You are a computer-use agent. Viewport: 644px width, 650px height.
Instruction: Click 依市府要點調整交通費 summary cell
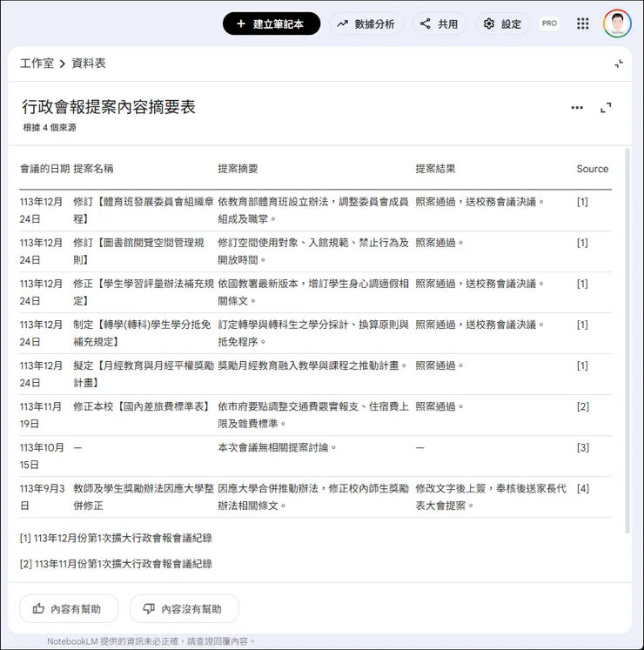(313, 415)
